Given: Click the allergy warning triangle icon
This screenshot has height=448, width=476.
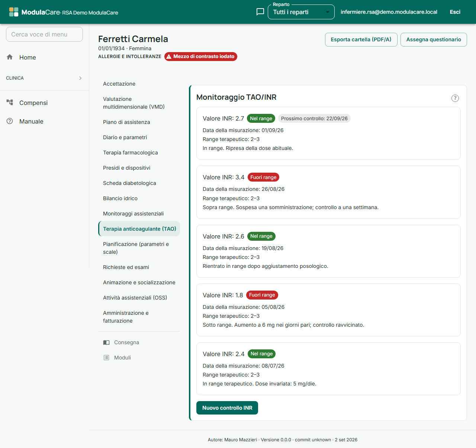Looking at the screenshot, I should [x=169, y=57].
